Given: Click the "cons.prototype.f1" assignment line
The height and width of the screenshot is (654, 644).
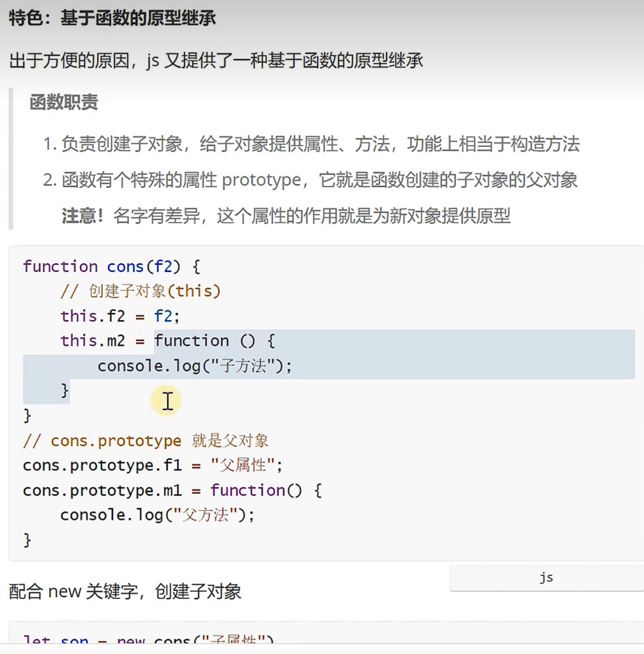Looking at the screenshot, I should coord(152,466).
